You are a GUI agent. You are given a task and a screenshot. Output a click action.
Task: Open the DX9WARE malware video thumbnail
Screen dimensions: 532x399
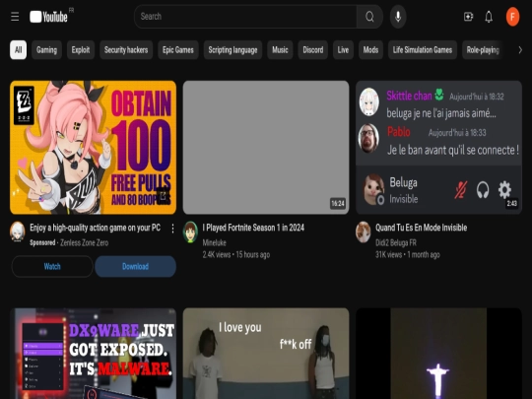click(x=93, y=354)
